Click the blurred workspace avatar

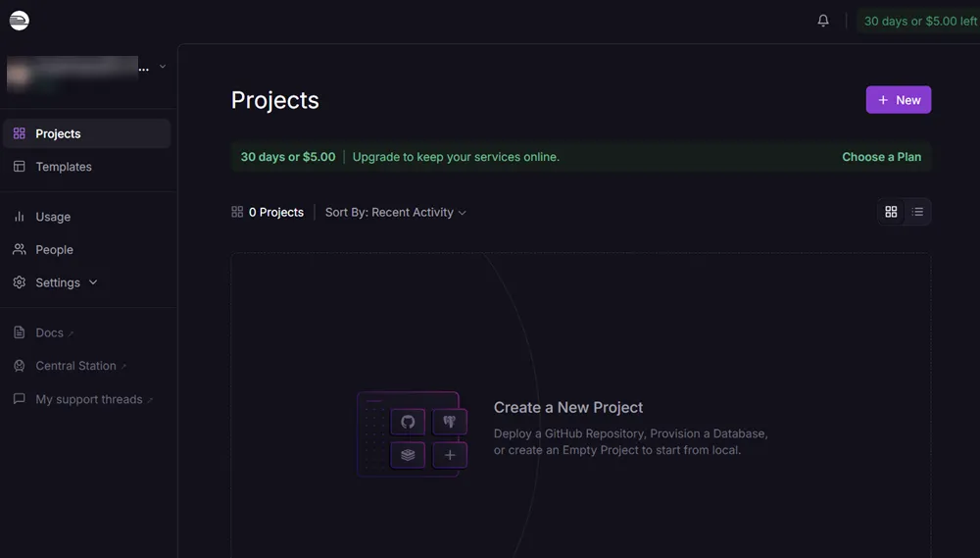click(x=19, y=74)
